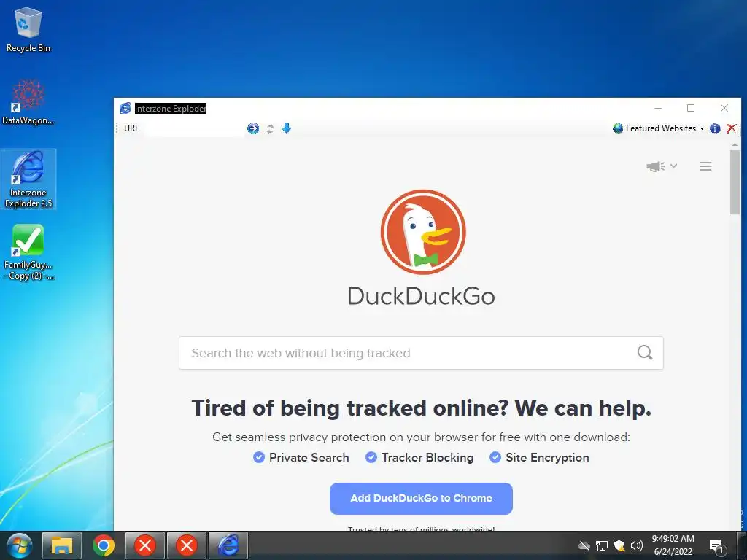The image size is (747, 560).
Task: Click the Featured Websites label
Action: point(661,128)
